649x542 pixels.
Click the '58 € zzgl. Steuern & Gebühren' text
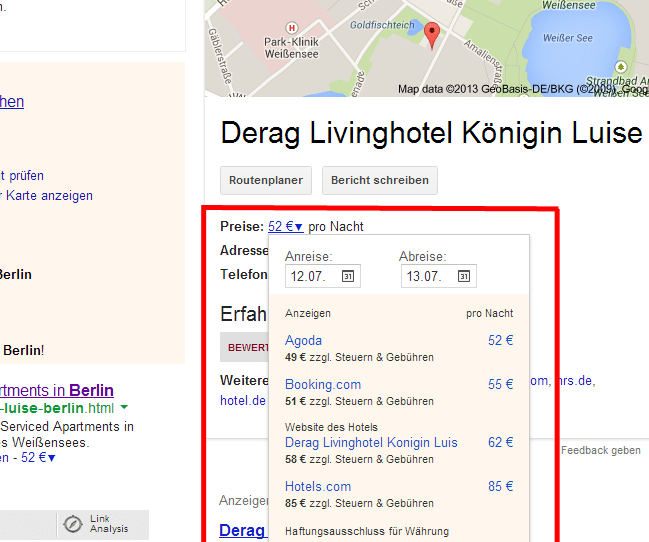click(359, 459)
